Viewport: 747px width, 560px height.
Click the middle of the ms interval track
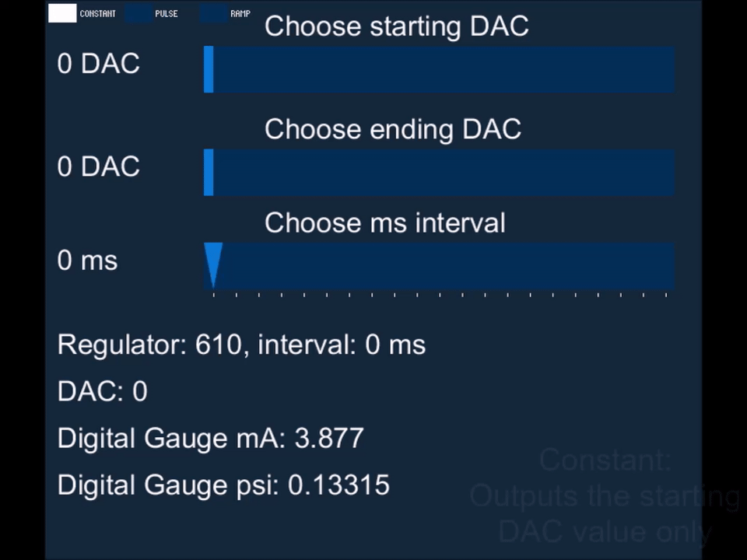[x=439, y=266]
